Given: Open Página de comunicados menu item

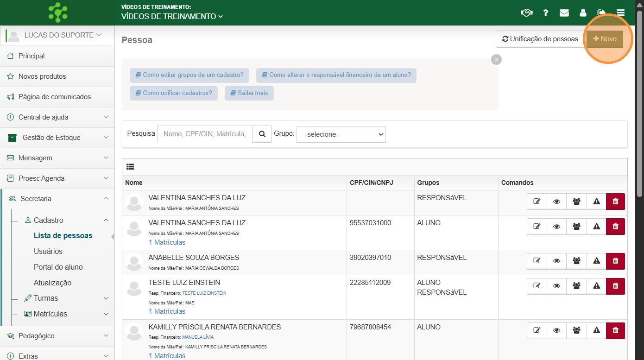Looking at the screenshot, I should click(55, 97).
